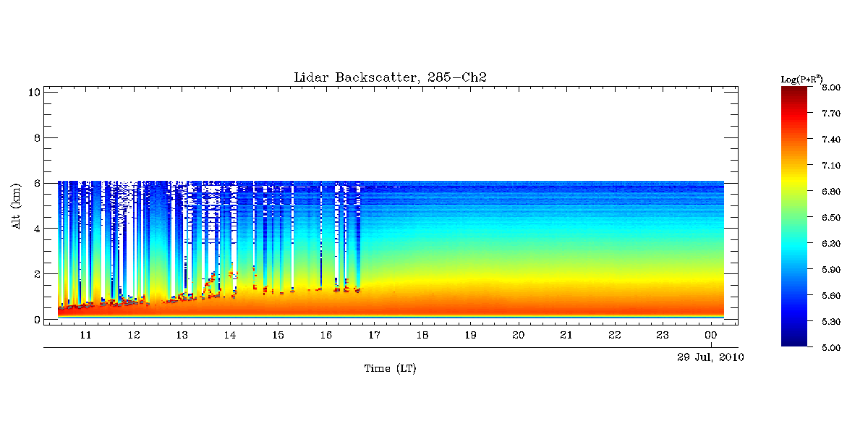Click the time tick label 17
The image size is (868, 434).
click(374, 335)
